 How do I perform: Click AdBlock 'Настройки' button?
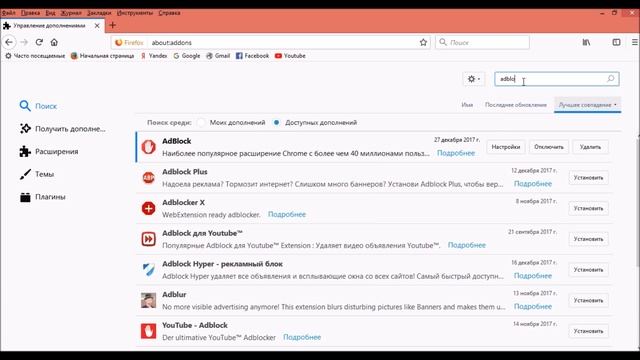[x=506, y=147]
